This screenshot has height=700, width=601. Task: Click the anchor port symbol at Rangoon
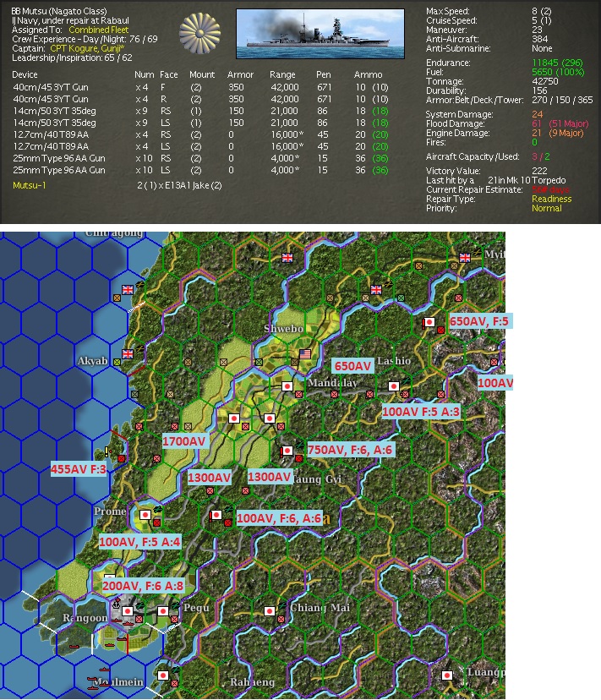[116, 604]
